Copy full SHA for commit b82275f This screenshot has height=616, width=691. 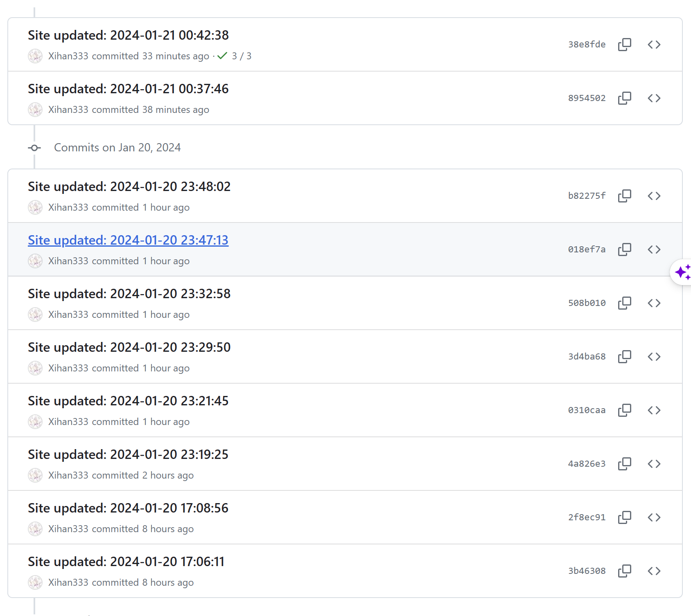tap(625, 196)
